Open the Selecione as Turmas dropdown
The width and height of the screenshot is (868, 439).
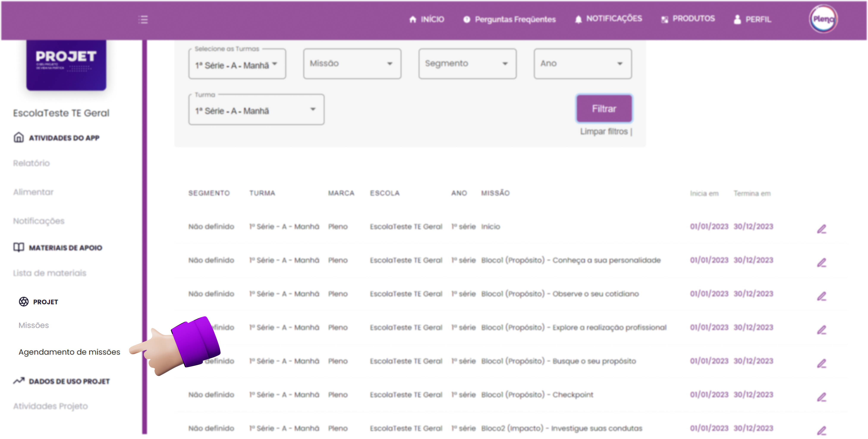click(x=237, y=64)
